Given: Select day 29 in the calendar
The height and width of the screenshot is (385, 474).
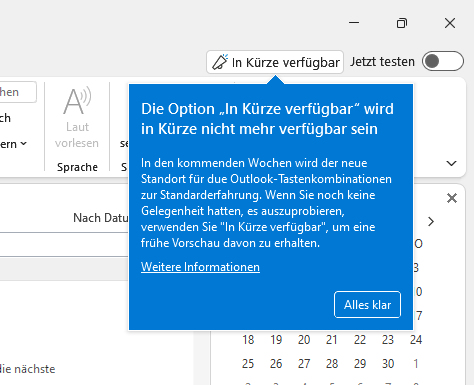Looking at the screenshot, I should 360,364.
